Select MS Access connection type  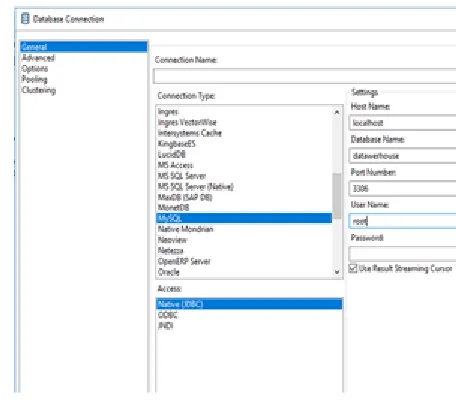click(176, 165)
